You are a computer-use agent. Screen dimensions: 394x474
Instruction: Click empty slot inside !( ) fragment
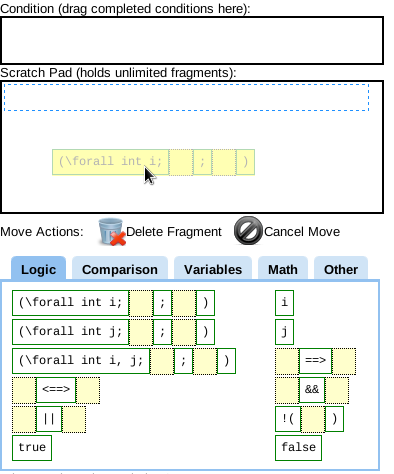pyautogui.click(x=313, y=419)
